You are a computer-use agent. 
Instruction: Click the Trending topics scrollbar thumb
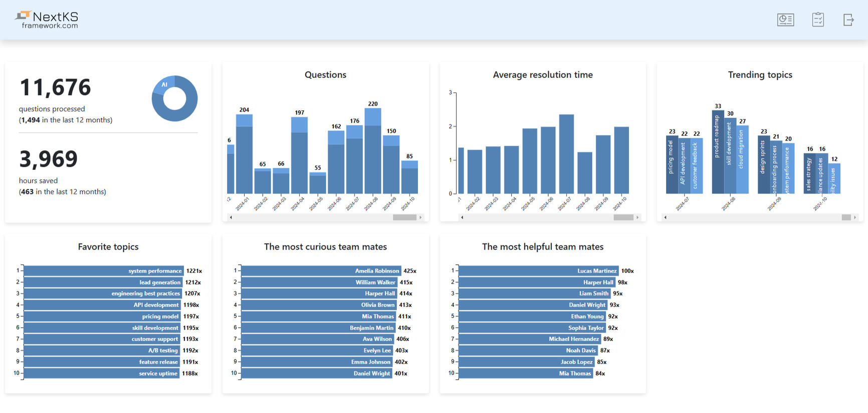click(846, 218)
